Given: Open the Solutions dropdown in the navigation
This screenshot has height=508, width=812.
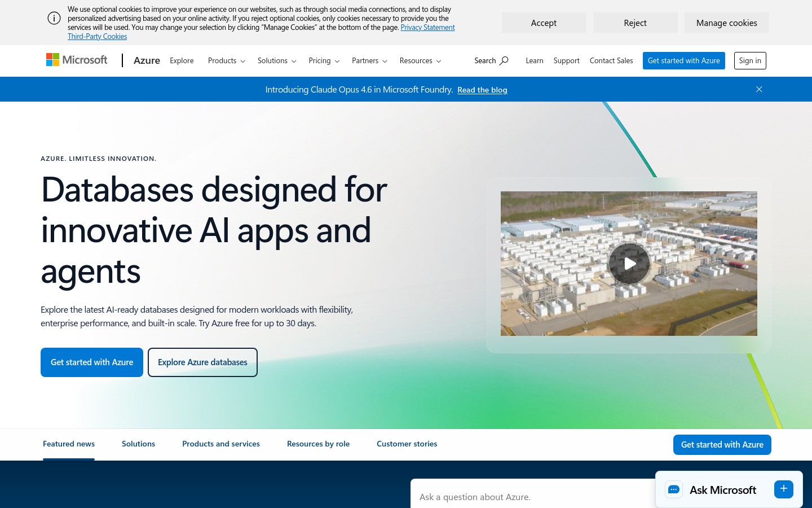Looking at the screenshot, I should (x=276, y=60).
